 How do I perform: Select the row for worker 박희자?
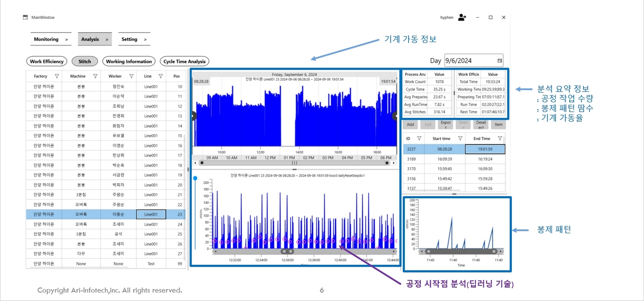[106, 185]
